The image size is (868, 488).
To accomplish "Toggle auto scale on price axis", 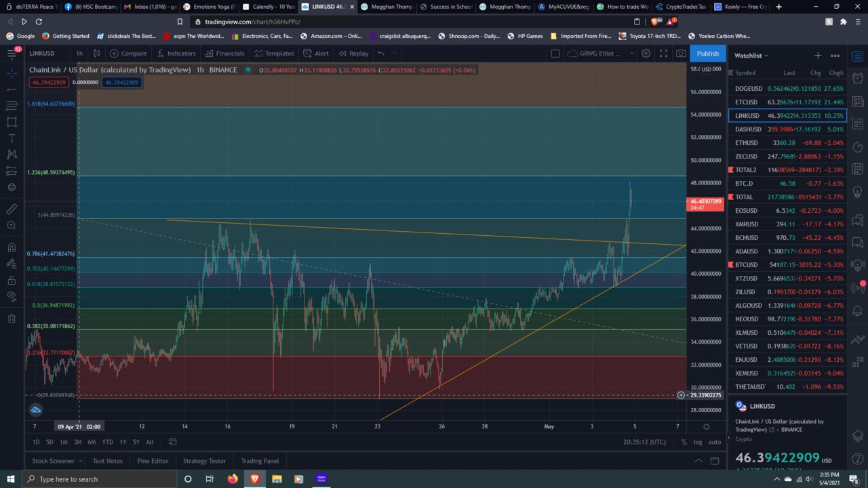I will [x=714, y=442].
